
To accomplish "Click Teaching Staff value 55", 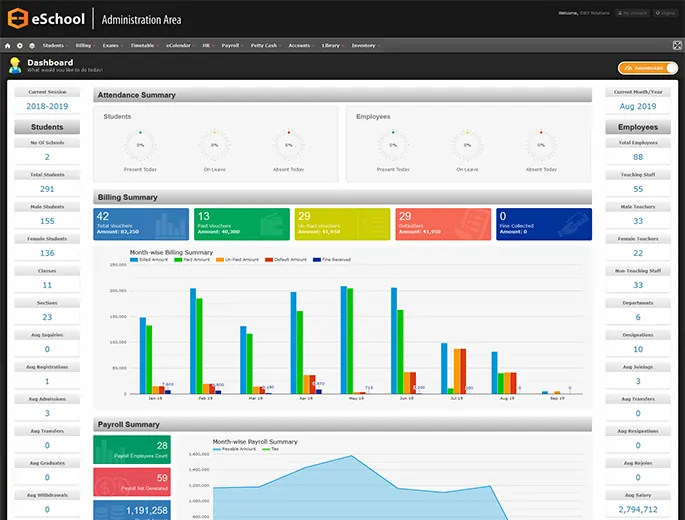I will click(x=638, y=189).
